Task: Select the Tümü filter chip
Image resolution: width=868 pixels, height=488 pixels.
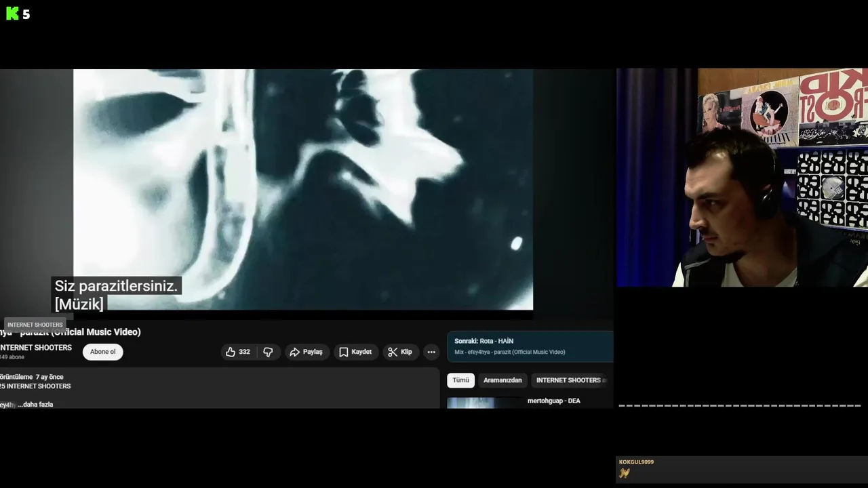Action: tap(461, 380)
